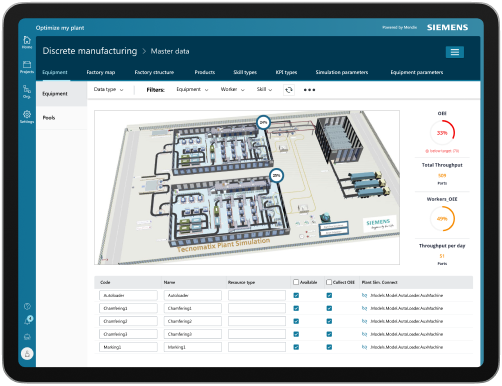
Task: Uncheck Available for the Marking1 row
Action: [296, 347]
